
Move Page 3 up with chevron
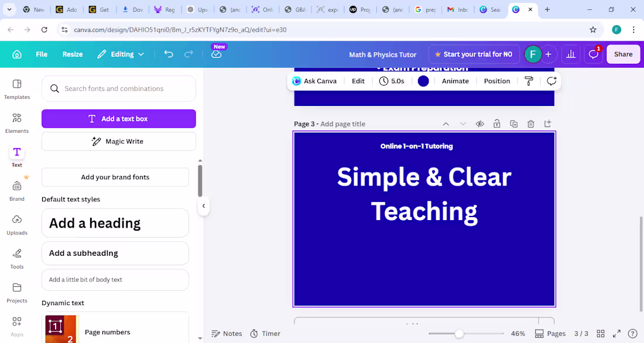click(x=446, y=124)
